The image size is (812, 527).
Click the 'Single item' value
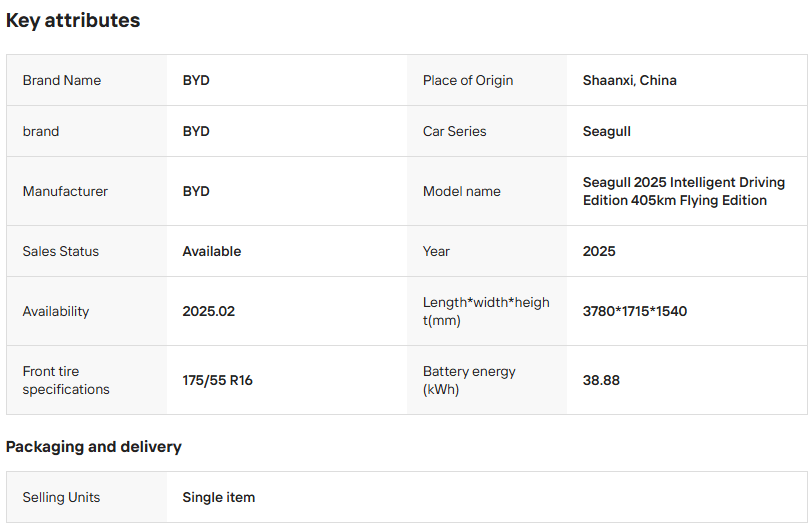pos(219,497)
